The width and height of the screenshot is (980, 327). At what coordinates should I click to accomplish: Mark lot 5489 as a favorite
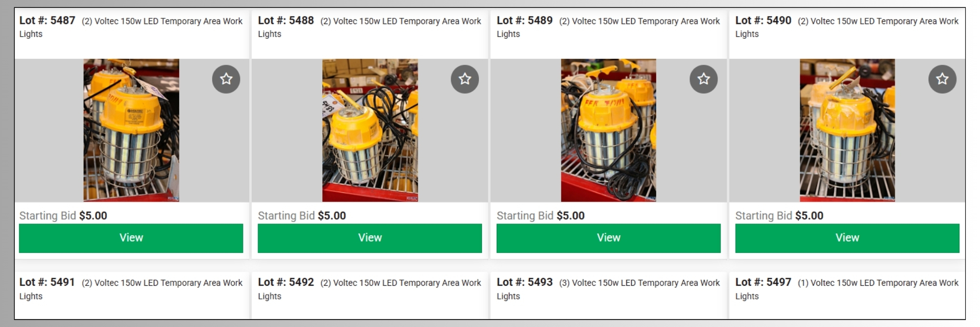[704, 79]
